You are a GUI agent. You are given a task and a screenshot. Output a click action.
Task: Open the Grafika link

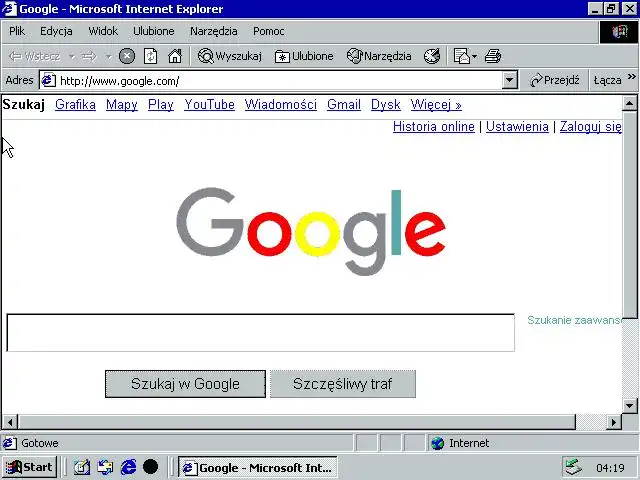coord(75,105)
